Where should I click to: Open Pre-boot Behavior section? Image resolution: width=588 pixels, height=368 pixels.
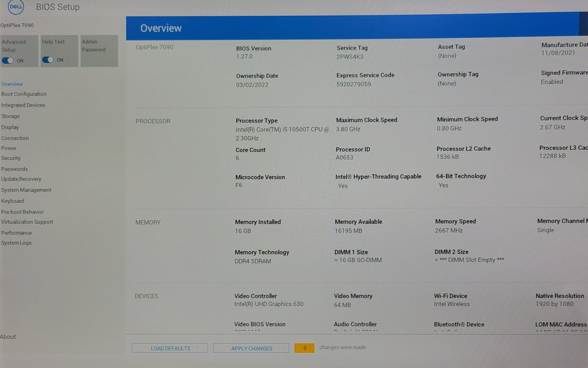tap(23, 212)
